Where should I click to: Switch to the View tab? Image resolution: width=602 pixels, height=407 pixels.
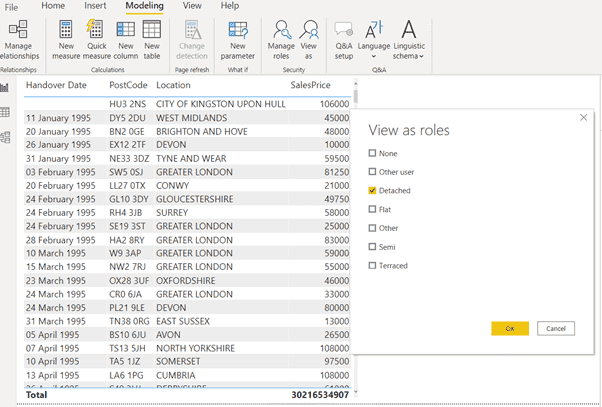pos(192,6)
